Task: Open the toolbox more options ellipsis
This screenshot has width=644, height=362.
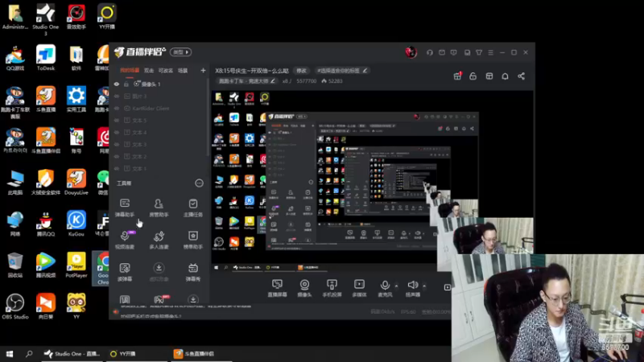Action: [x=199, y=183]
